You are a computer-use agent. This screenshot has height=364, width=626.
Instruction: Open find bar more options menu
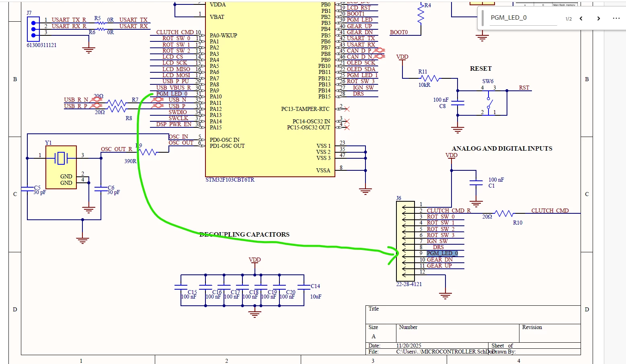click(x=616, y=18)
